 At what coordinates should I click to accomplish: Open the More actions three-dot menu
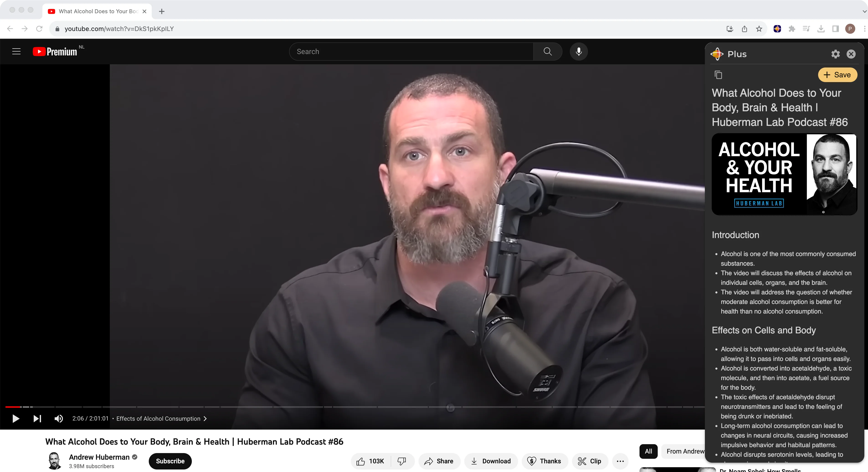[621, 461]
